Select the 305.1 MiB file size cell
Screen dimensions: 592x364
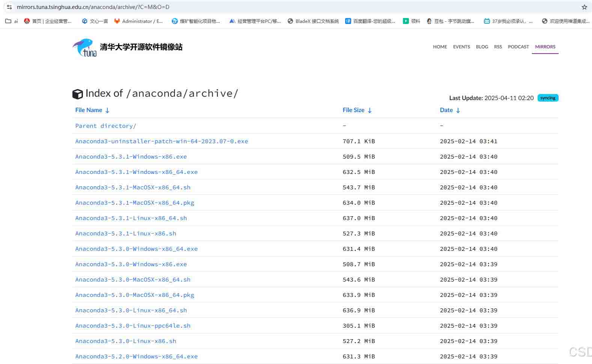coord(359,326)
